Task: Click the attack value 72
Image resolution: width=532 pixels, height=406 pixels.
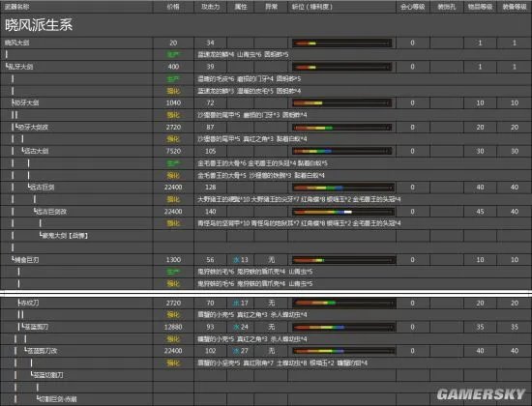Action: (210, 102)
